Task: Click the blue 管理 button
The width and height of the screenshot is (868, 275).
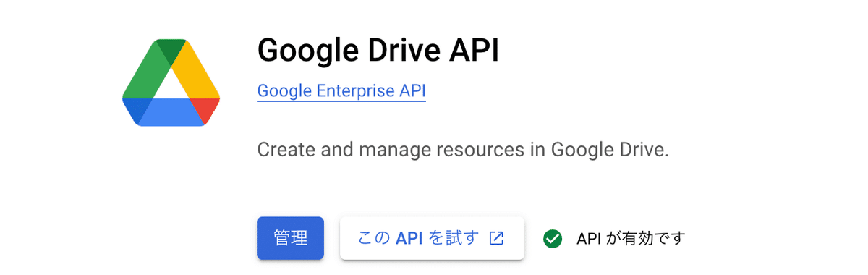Action: 290,238
